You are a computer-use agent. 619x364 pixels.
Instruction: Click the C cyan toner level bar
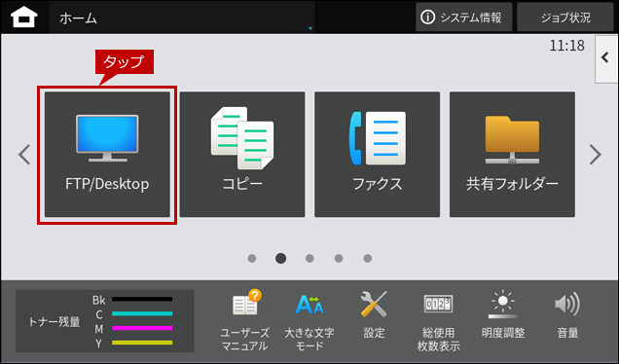142,313
